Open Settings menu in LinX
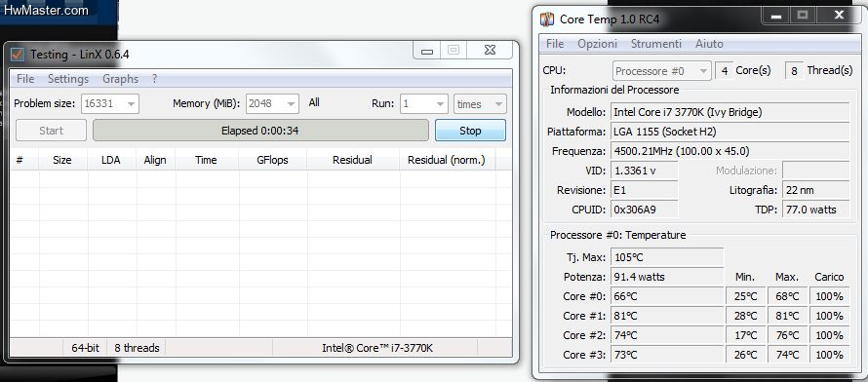868x382 pixels. 68,79
